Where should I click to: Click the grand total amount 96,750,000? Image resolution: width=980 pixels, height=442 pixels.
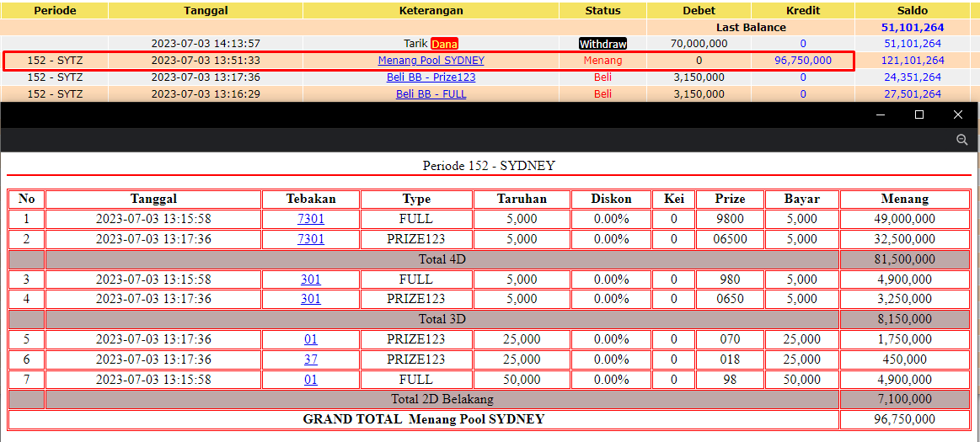click(904, 419)
